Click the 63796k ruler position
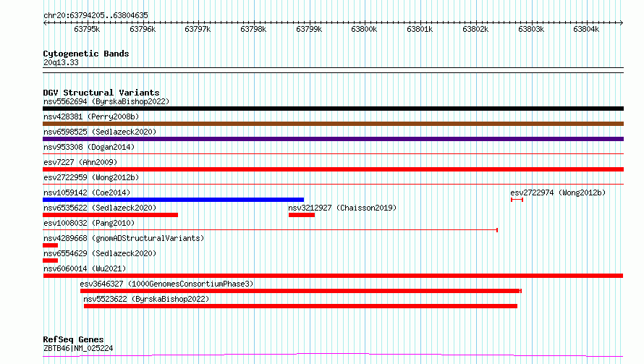644x364 pixels. (x=143, y=29)
